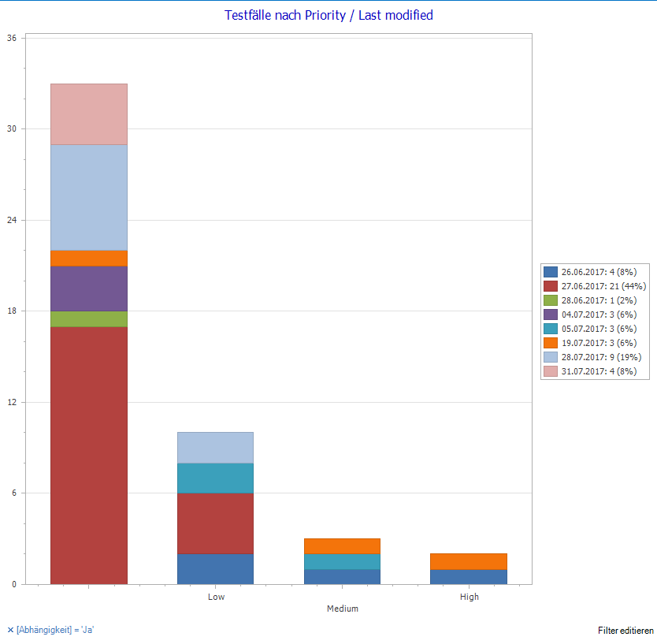Click the pink top segment of tallest bar

click(x=89, y=114)
